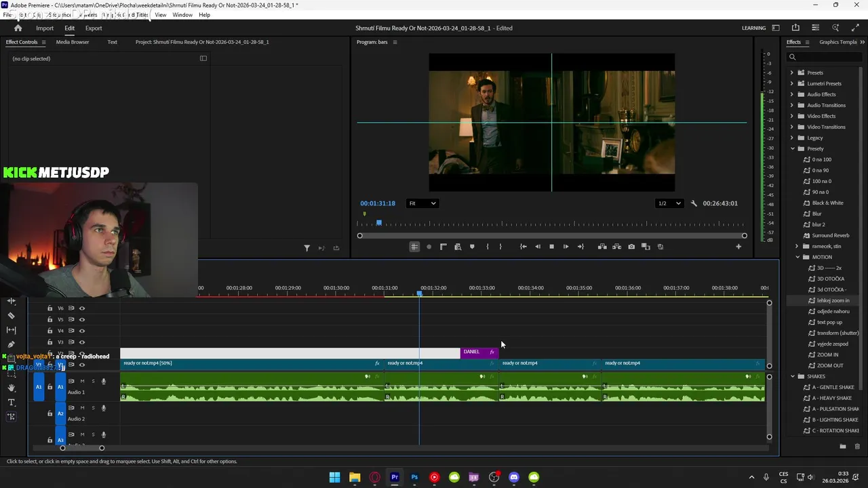Mute Audio 1 track with M
868x488 pixels.
point(83,381)
